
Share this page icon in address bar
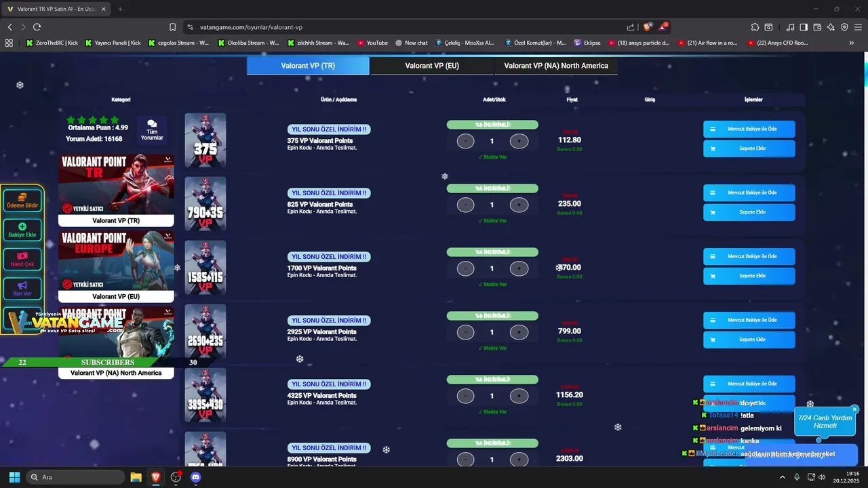coord(631,27)
